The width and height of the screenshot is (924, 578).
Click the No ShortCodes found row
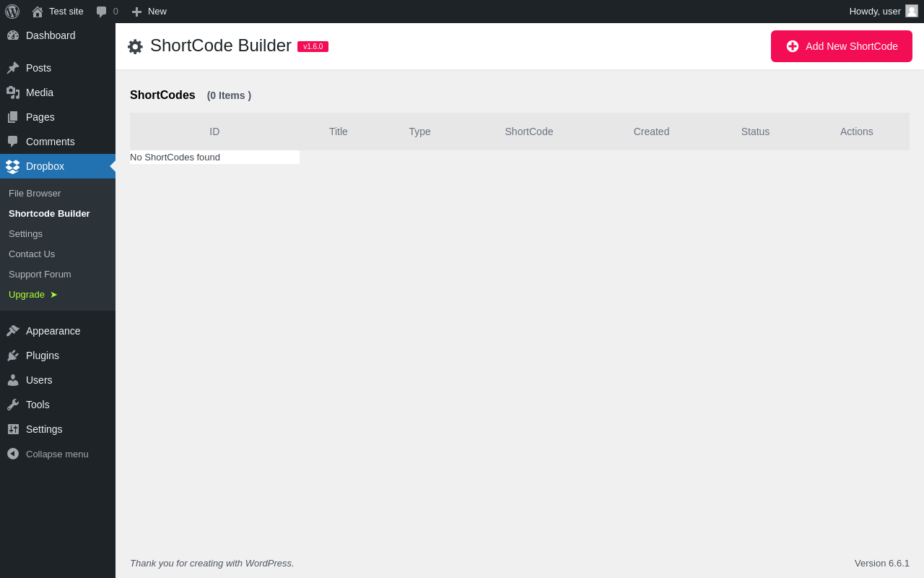(214, 157)
